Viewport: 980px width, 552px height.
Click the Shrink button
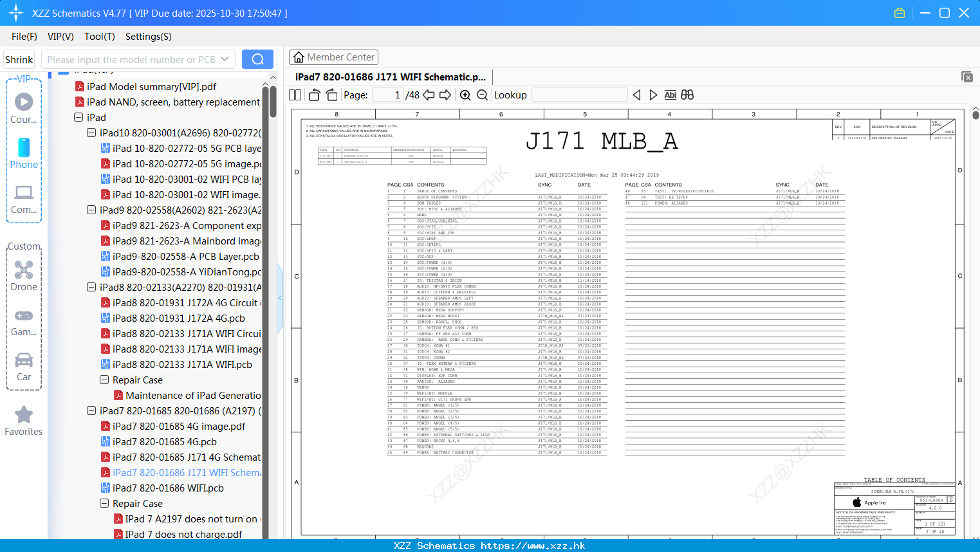(19, 59)
